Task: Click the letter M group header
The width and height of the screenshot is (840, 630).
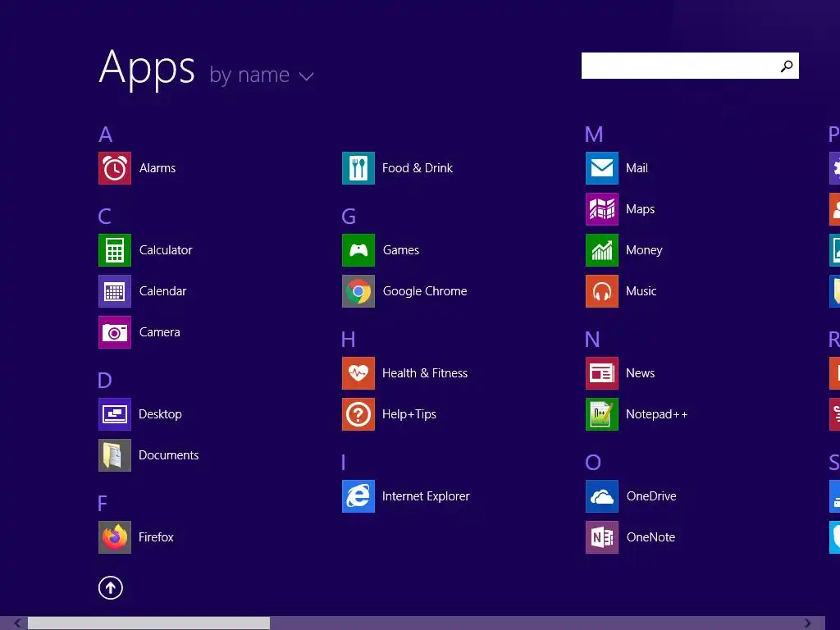Action: click(594, 135)
